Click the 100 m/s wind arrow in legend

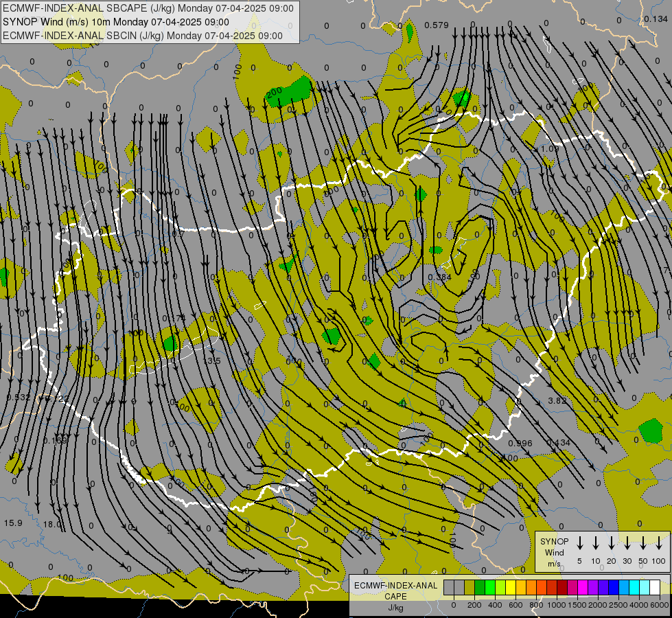(659, 543)
